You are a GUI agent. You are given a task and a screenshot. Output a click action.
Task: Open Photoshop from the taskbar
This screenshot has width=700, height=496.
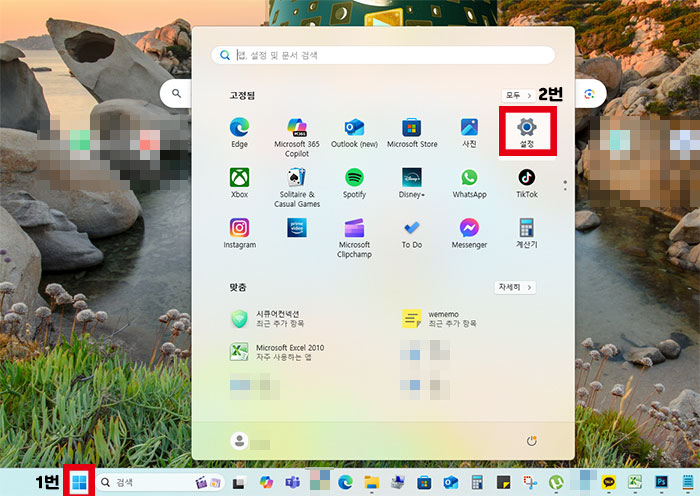pyautogui.click(x=661, y=482)
